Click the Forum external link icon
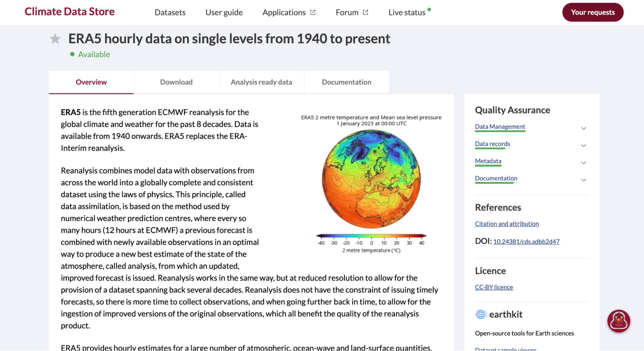 [365, 12]
